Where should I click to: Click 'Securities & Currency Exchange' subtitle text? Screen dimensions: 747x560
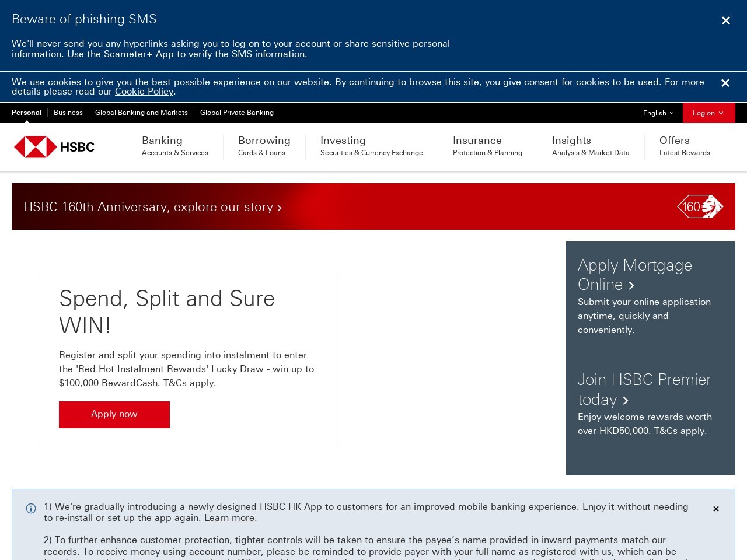click(x=372, y=153)
